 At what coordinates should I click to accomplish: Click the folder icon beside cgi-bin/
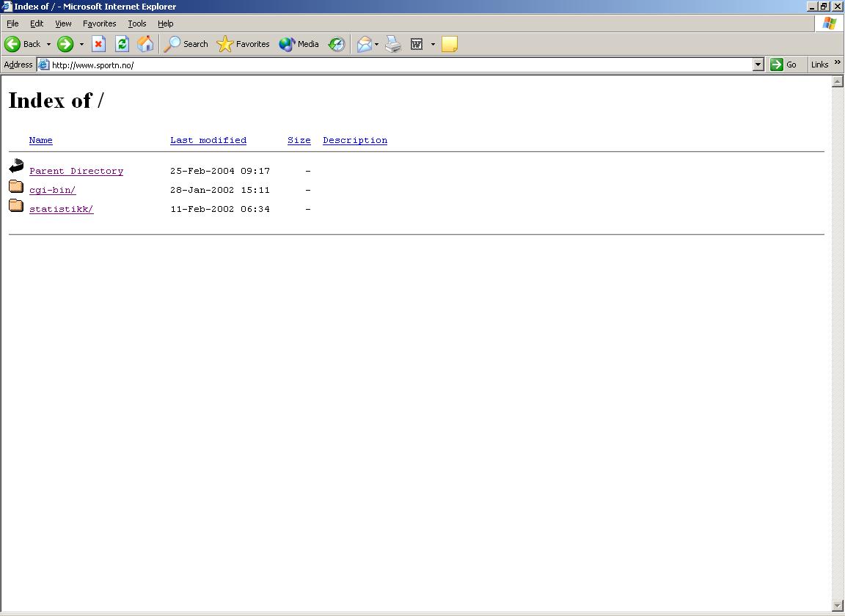16,186
